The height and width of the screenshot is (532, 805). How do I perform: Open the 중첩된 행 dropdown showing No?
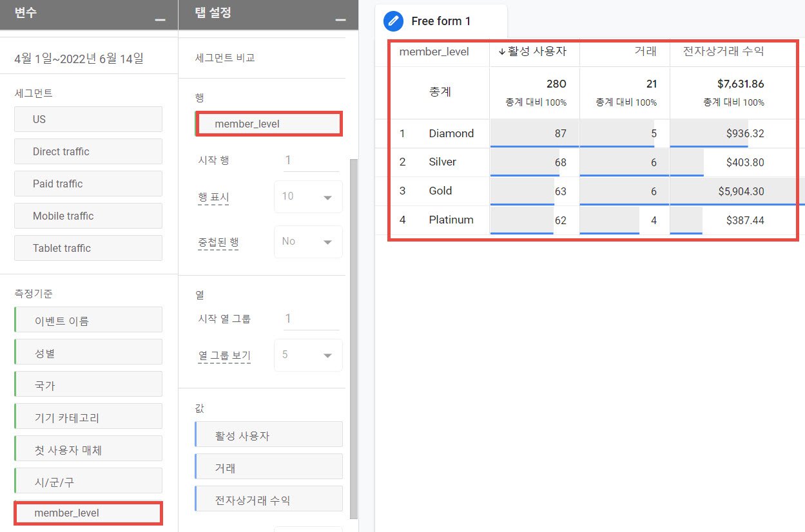click(x=308, y=242)
